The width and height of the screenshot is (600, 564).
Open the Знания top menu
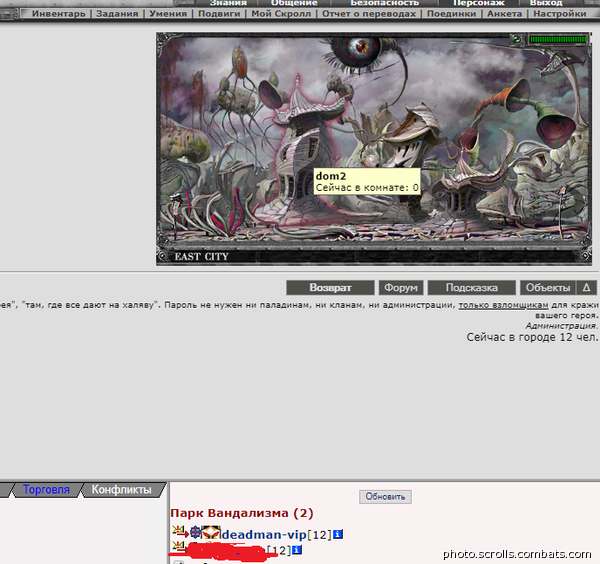pos(228,3)
